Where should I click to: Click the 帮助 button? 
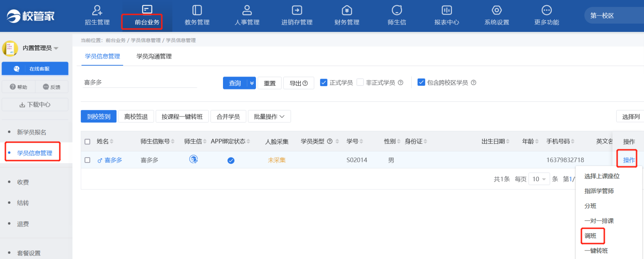coord(19,87)
